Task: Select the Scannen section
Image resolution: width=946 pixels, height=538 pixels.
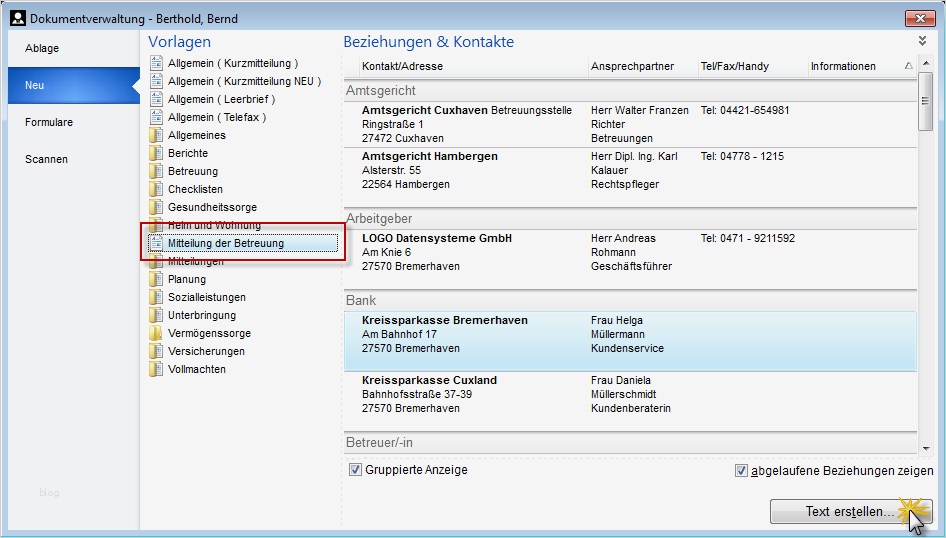Action: [x=46, y=159]
